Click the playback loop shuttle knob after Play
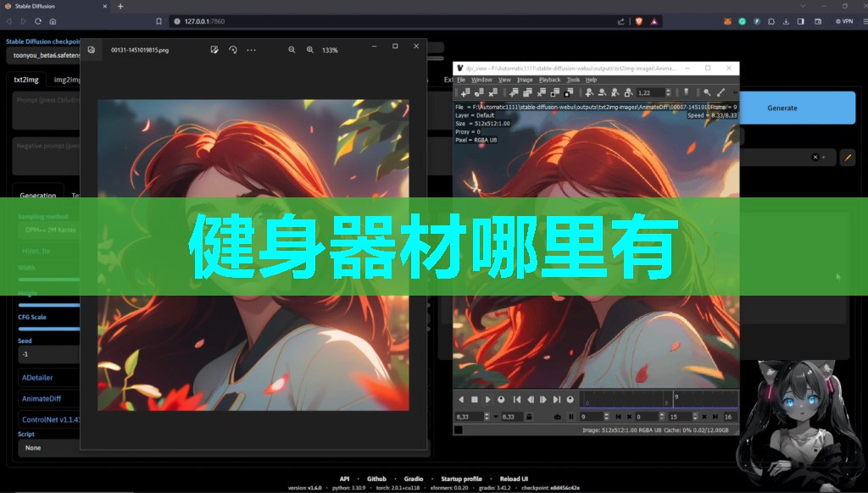The image size is (868, 493). (x=501, y=400)
